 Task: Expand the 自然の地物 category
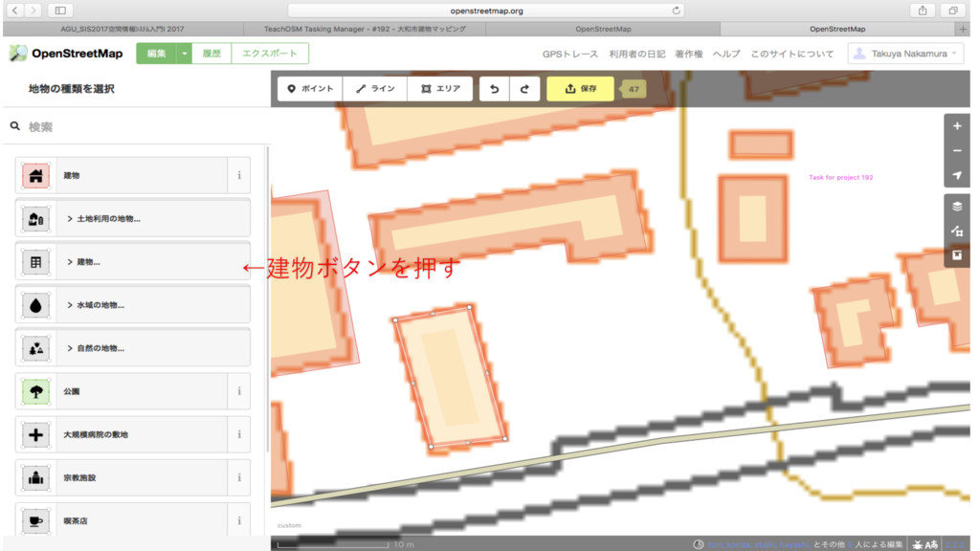pos(132,348)
